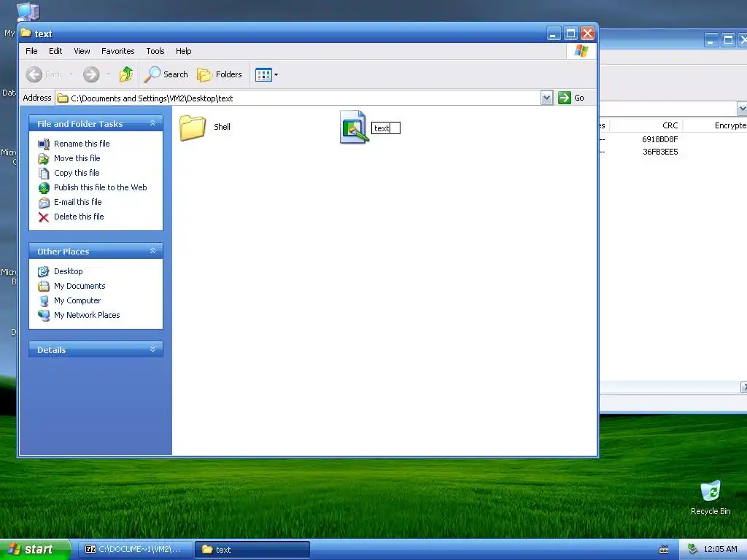
Task: Click the My Network Places icon
Action: point(43,315)
